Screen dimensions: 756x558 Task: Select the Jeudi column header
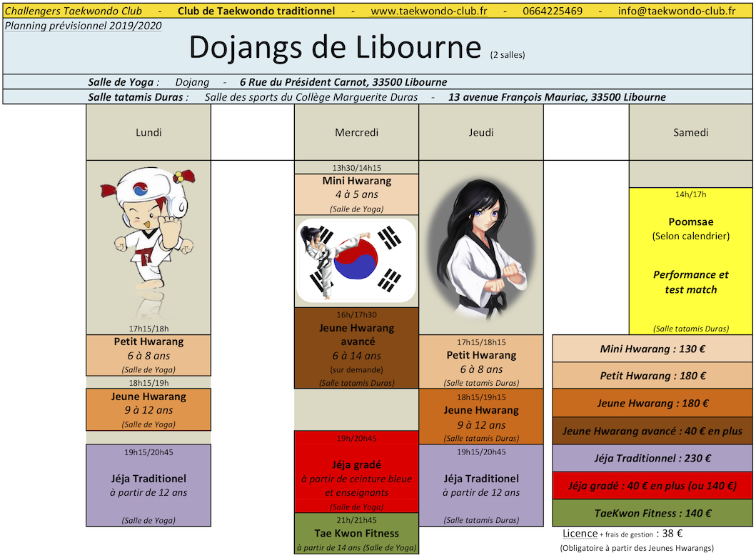coord(481,132)
